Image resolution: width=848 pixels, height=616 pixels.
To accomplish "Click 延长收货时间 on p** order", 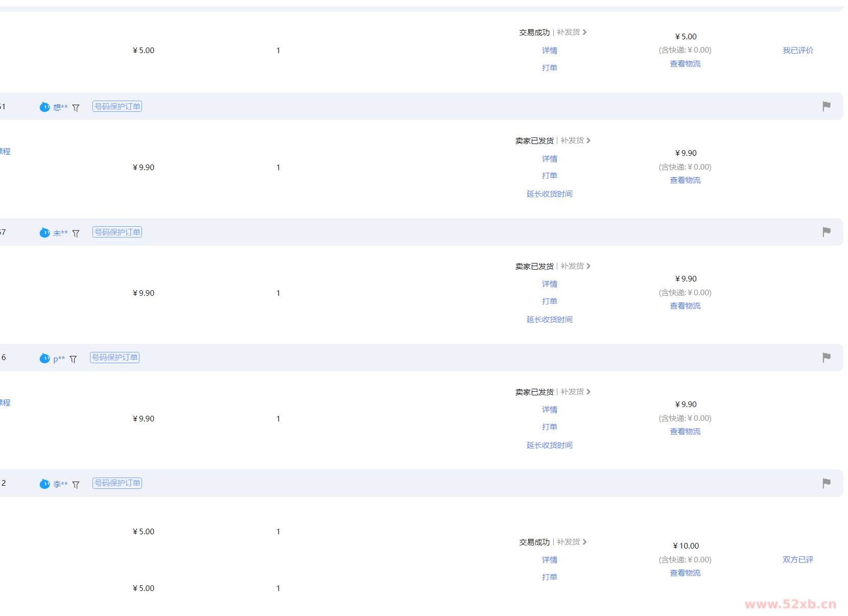I will pos(550,445).
